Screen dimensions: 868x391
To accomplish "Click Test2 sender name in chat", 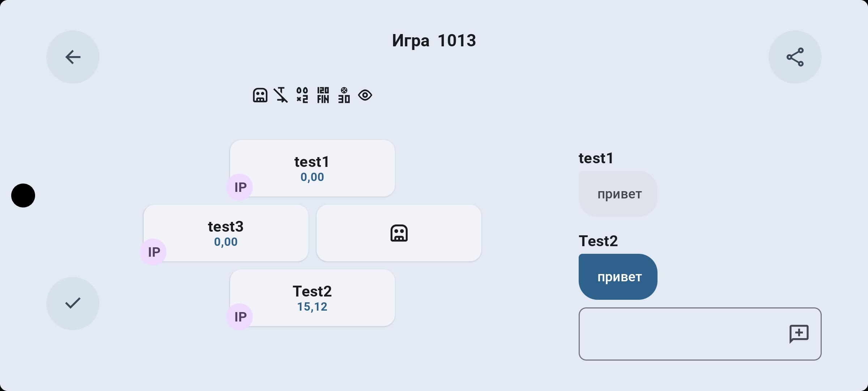I will point(598,241).
